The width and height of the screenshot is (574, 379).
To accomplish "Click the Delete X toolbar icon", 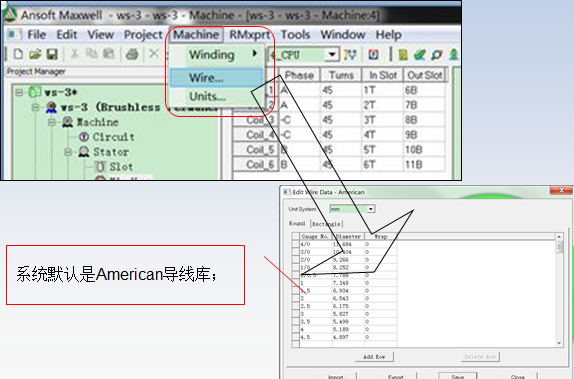I will 154,54.
